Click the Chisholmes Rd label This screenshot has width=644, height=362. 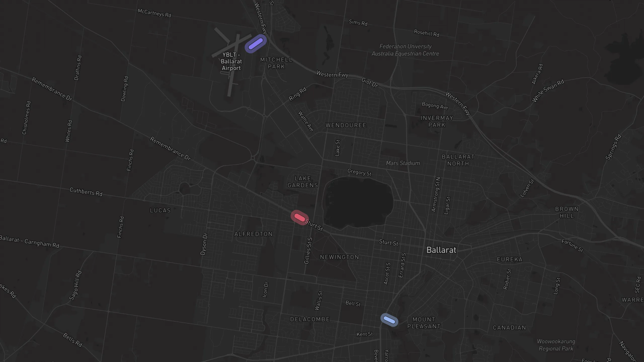tap(26, 118)
